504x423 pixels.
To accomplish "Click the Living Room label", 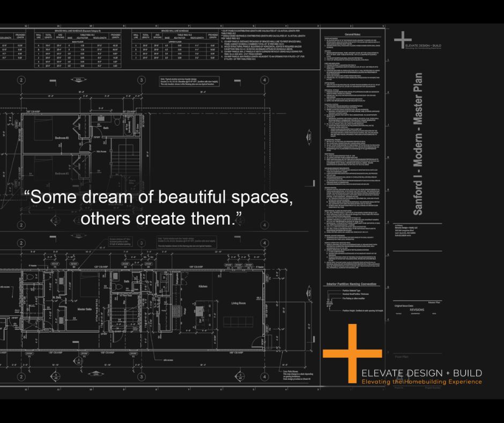I will pyautogui.click(x=238, y=303).
